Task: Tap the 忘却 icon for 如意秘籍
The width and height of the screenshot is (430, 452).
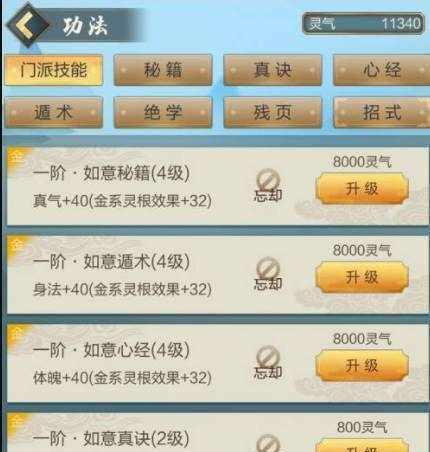Action: pos(268,186)
